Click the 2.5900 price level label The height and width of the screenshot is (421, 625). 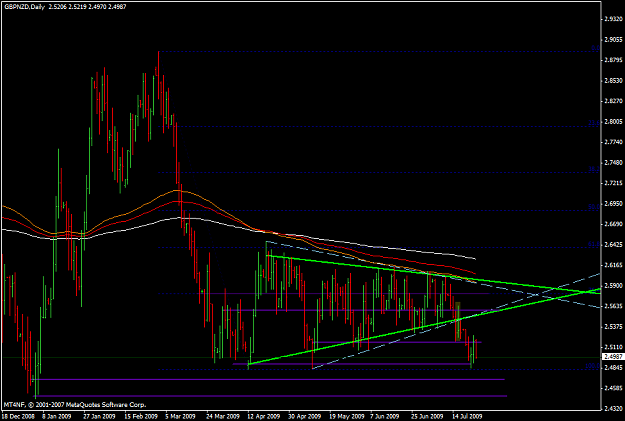pyautogui.click(x=613, y=286)
